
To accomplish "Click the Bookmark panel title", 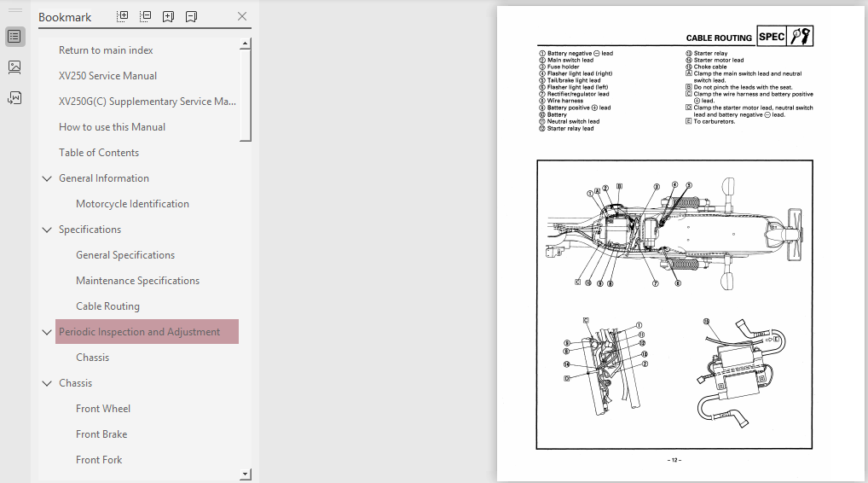I will tap(65, 17).
